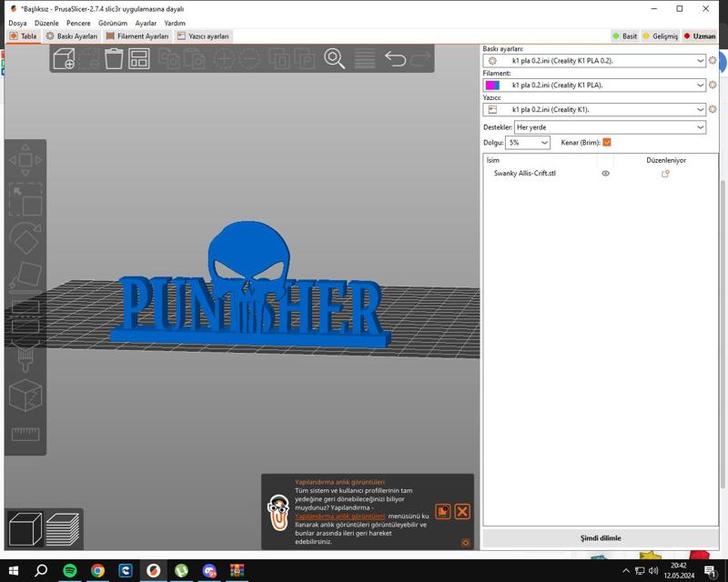
Task: Click the Şimdi dilimle button
Action: tap(601, 538)
